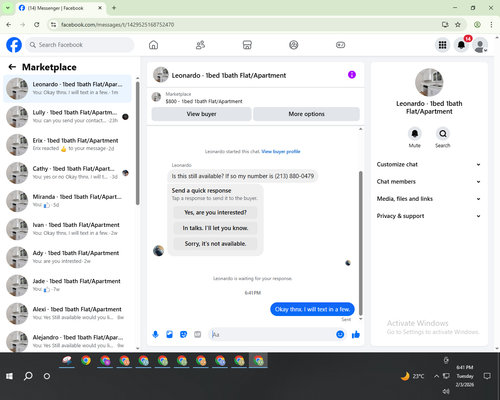Open Windows notification center icon
Viewport: 500px width, 400px height.
[x=487, y=376]
